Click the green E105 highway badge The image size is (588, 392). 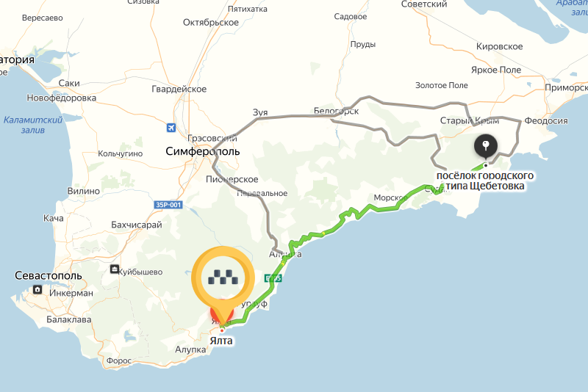tap(273, 278)
